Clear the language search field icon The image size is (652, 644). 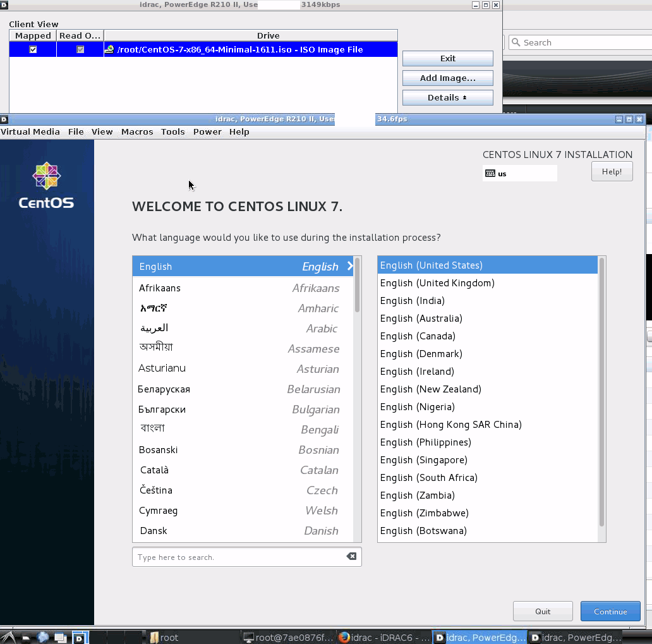[351, 557]
